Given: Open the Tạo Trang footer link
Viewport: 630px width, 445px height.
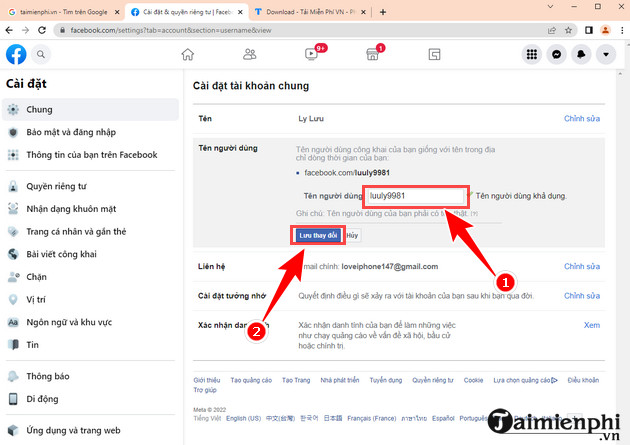Looking at the screenshot, I should pos(296,380).
